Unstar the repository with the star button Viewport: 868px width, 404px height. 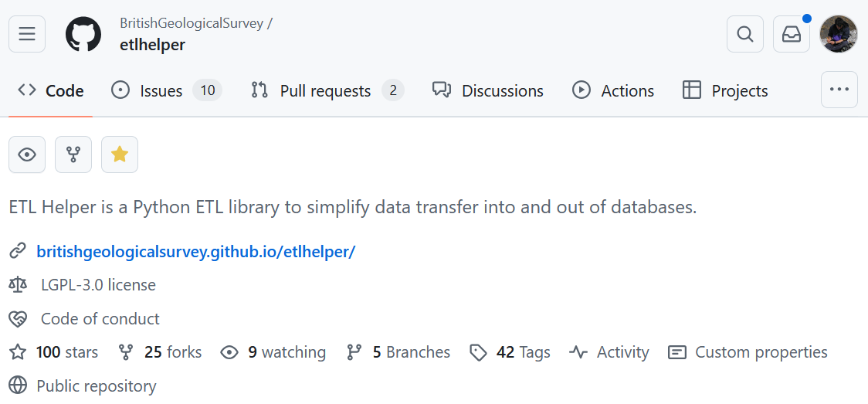(x=120, y=154)
